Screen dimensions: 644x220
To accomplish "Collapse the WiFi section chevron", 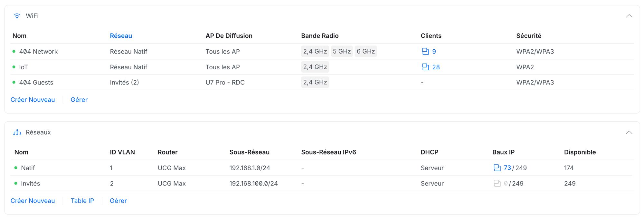I will coord(629,16).
